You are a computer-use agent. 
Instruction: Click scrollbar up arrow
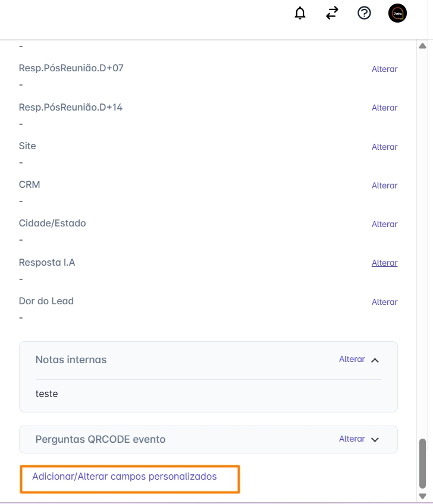[x=423, y=46]
